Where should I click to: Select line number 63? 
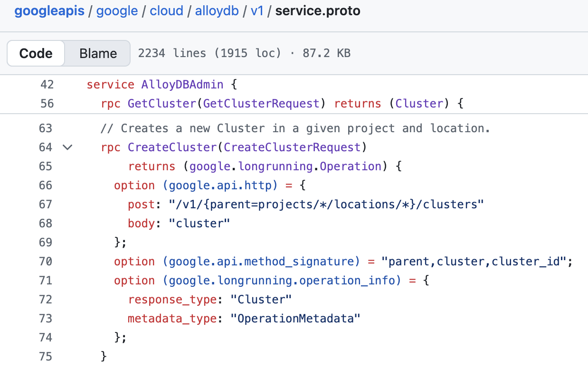point(46,128)
